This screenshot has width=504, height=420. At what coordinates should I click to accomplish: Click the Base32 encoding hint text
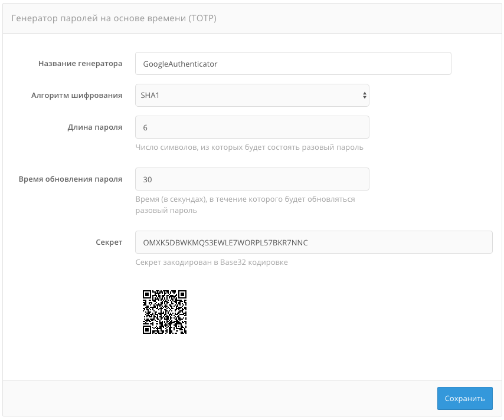pos(211,262)
